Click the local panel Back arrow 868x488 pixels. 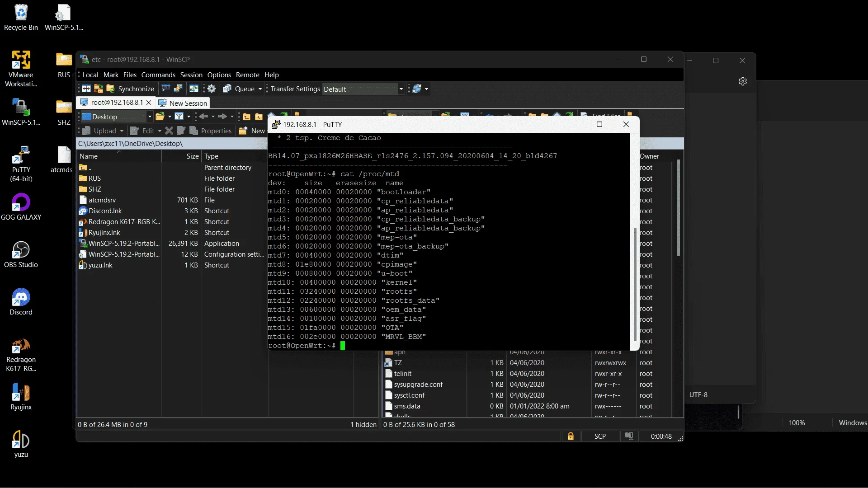[203, 117]
